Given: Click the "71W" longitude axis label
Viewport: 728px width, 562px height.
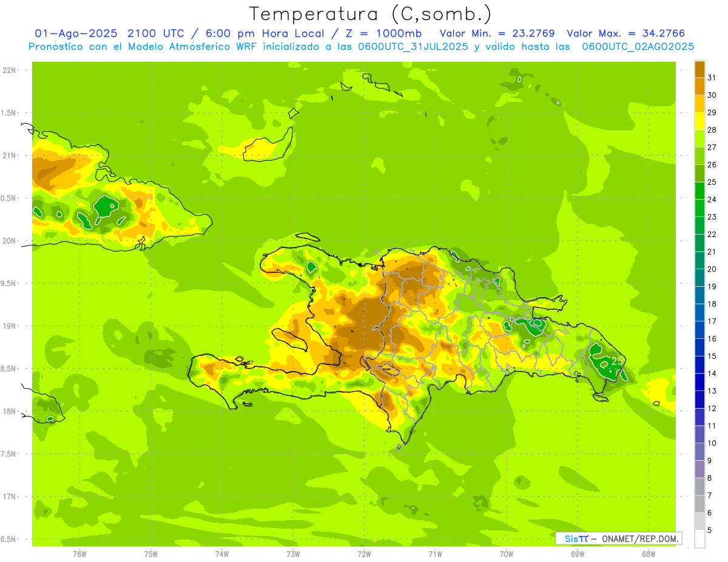Looking at the screenshot, I should (x=435, y=554).
